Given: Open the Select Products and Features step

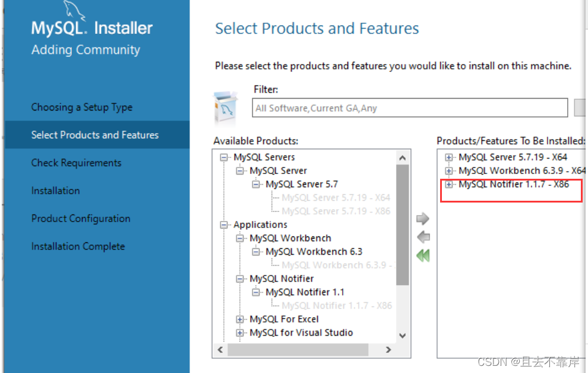Looking at the screenshot, I should [97, 135].
